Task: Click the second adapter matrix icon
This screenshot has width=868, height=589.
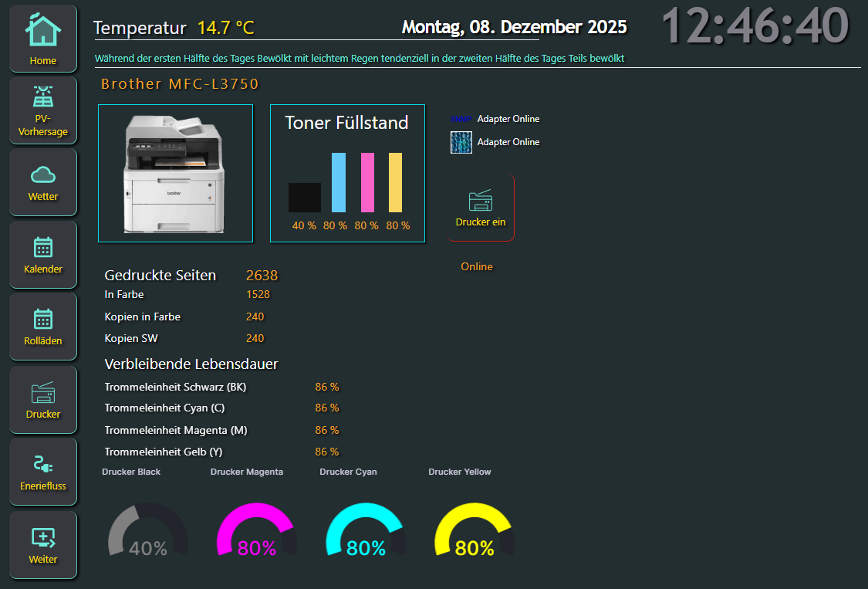Action: pos(461,142)
